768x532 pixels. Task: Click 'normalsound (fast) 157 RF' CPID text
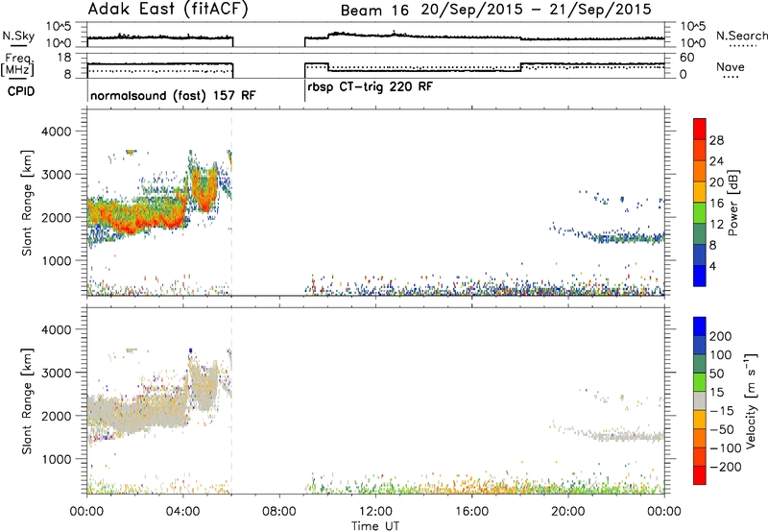[173, 95]
